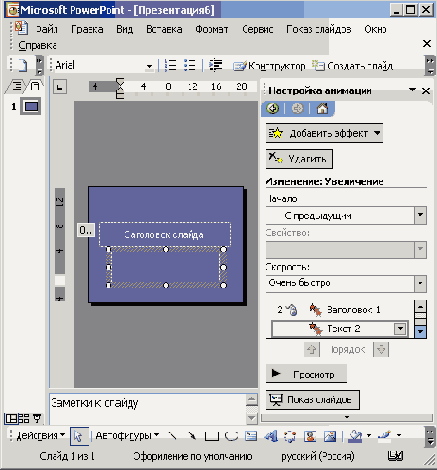Open the Вид menu

click(125, 29)
